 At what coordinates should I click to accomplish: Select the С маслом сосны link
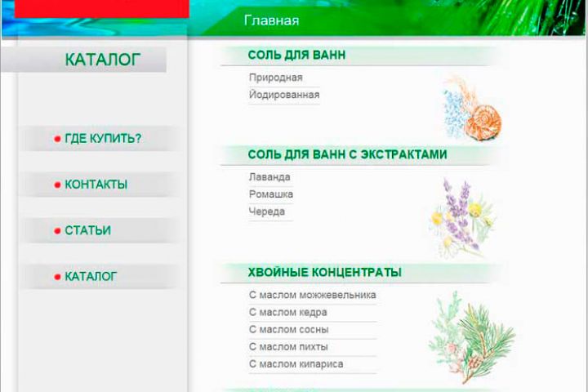click(x=289, y=329)
